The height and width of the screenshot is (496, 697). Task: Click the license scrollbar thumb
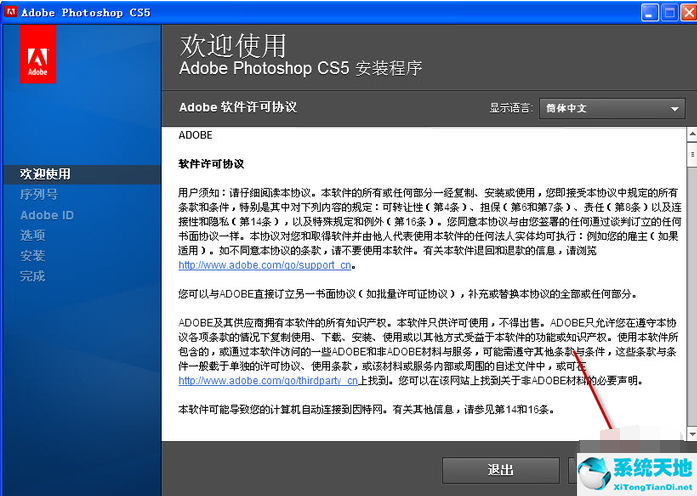(692, 154)
